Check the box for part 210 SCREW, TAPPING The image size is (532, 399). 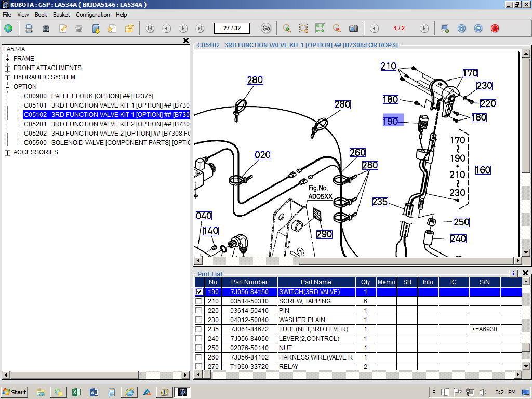pyautogui.click(x=199, y=301)
